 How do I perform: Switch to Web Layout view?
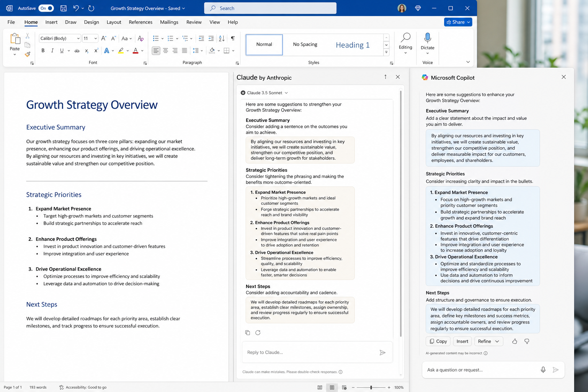[344, 387]
